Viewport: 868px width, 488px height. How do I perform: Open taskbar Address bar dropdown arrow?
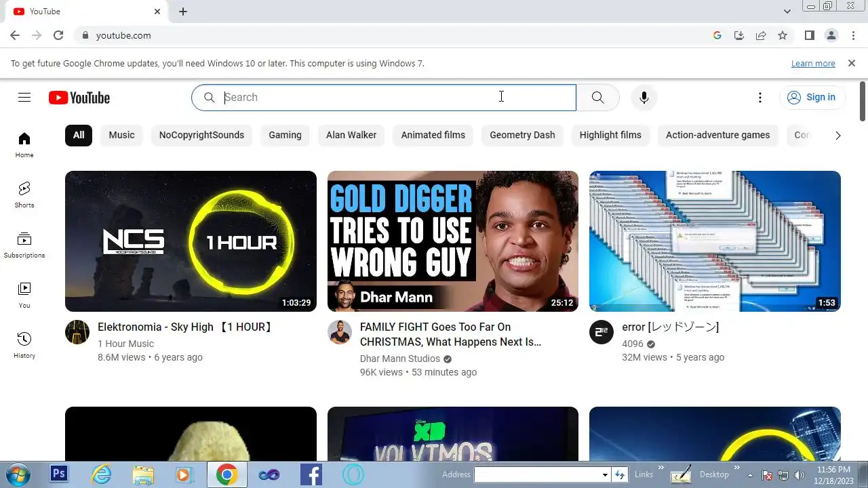pos(605,475)
